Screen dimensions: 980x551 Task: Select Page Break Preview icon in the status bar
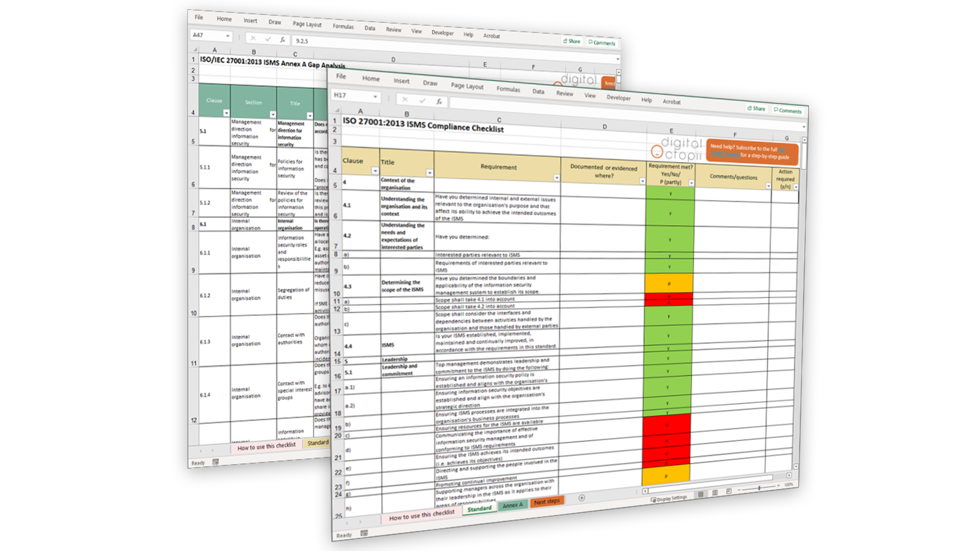tap(729, 491)
